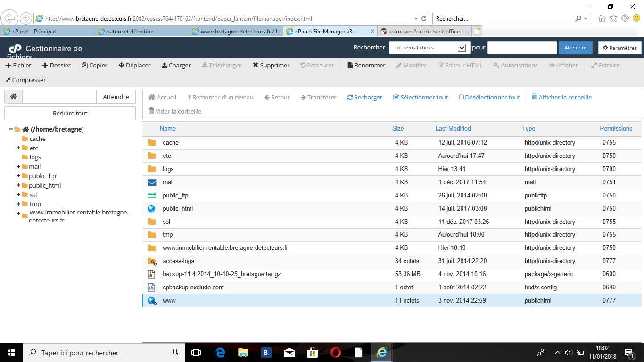Image resolution: width=644 pixels, height=362 pixels.
Task: Click the search text field after pour
Action: point(522,48)
